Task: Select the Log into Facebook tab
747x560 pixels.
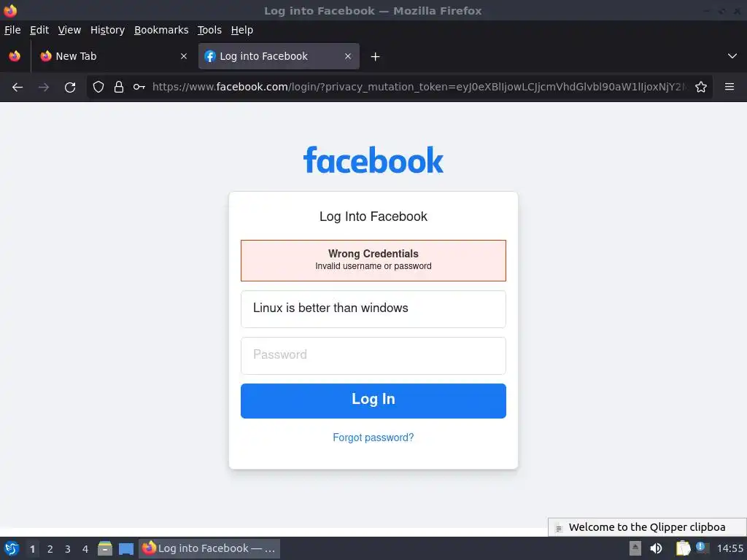Action: (279, 56)
